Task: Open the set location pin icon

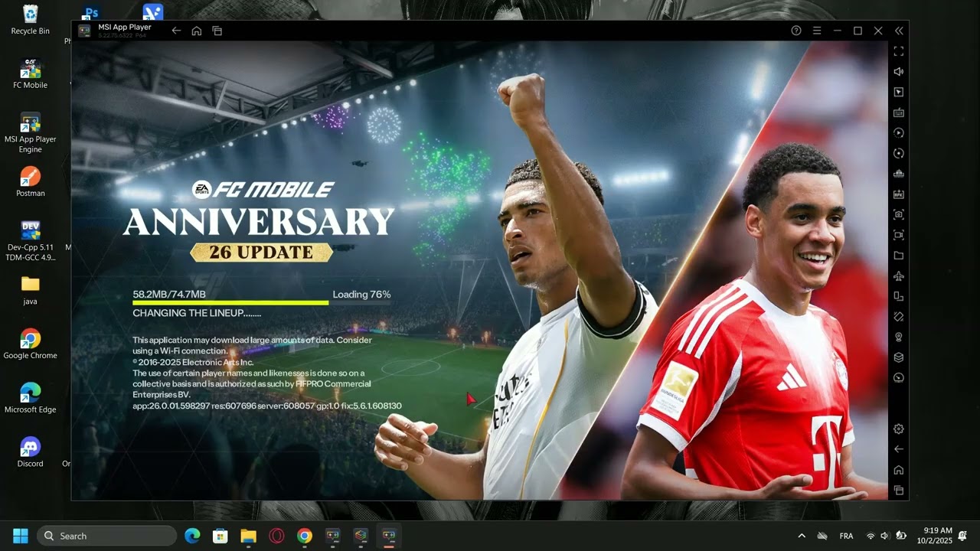Action: coord(899,337)
